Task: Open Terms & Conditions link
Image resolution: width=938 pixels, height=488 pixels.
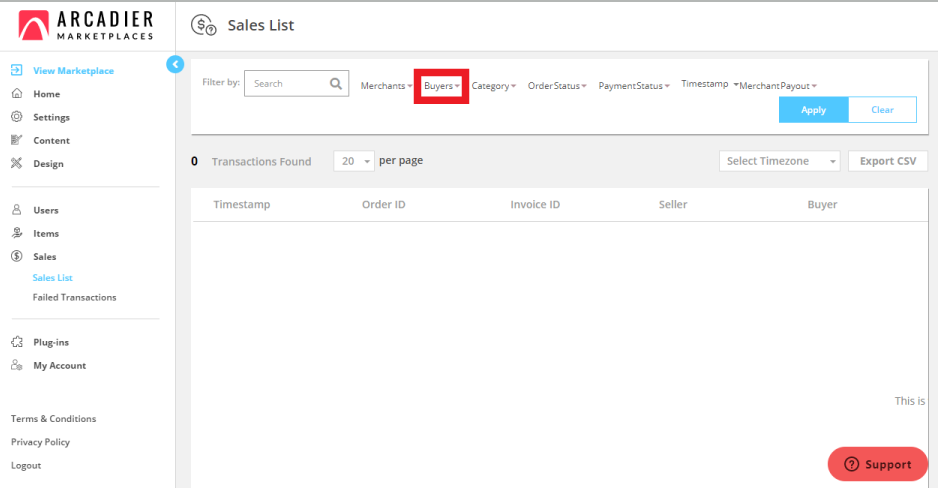Action: pyautogui.click(x=53, y=419)
